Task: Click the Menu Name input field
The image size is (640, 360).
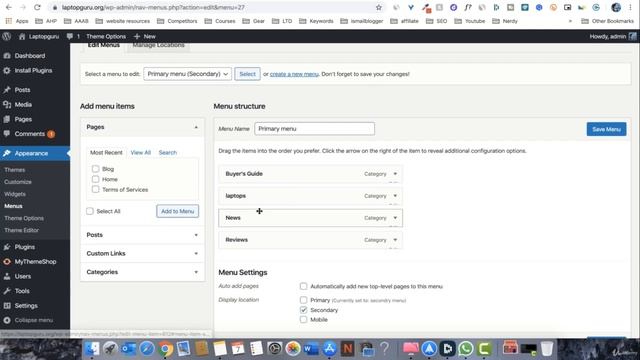Action: pos(314,129)
